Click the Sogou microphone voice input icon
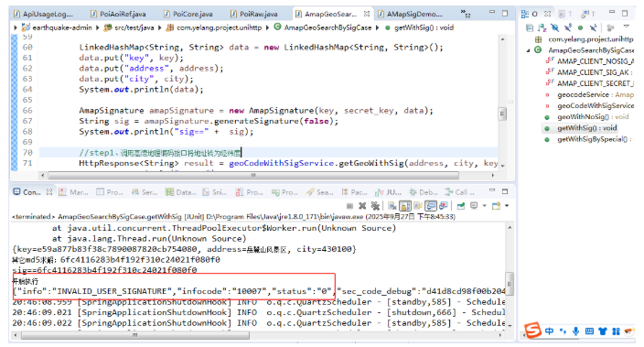Image resolution: width=644 pixels, height=347 pixels. pos(575,331)
